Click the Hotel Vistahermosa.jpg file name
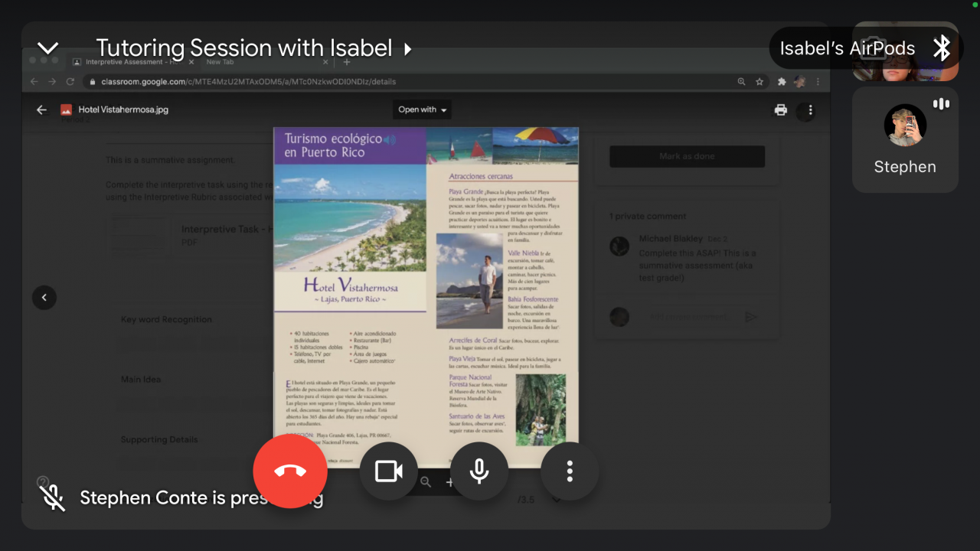 coord(123,109)
